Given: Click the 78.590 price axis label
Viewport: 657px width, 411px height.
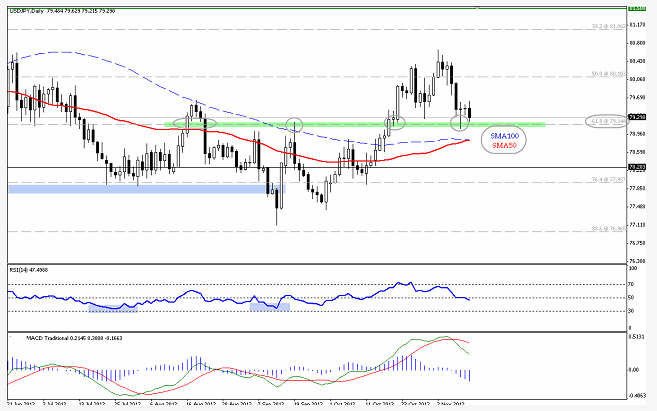Looking at the screenshot, I should pyautogui.click(x=637, y=152).
